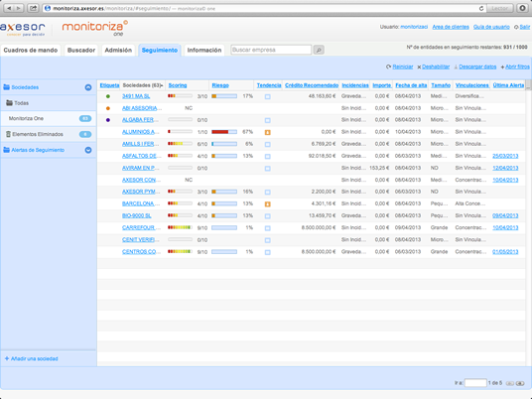Click the Deshabilitar link
This screenshot has height=399, width=532.
[x=436, y=66]
